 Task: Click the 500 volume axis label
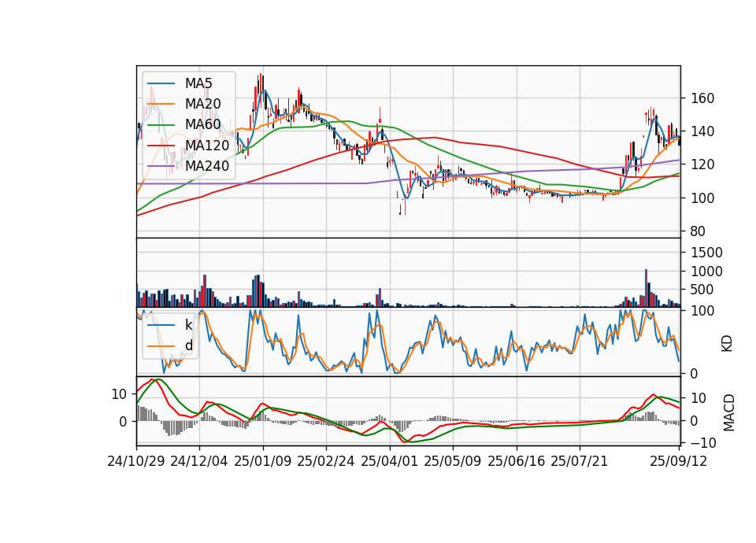pos(702,290)
